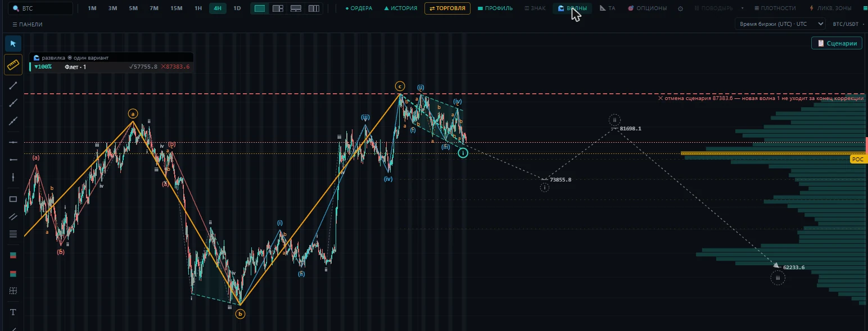Select the long position tool swatch
868x331 pixels.
pyautogui.click(x=13, y=255)
